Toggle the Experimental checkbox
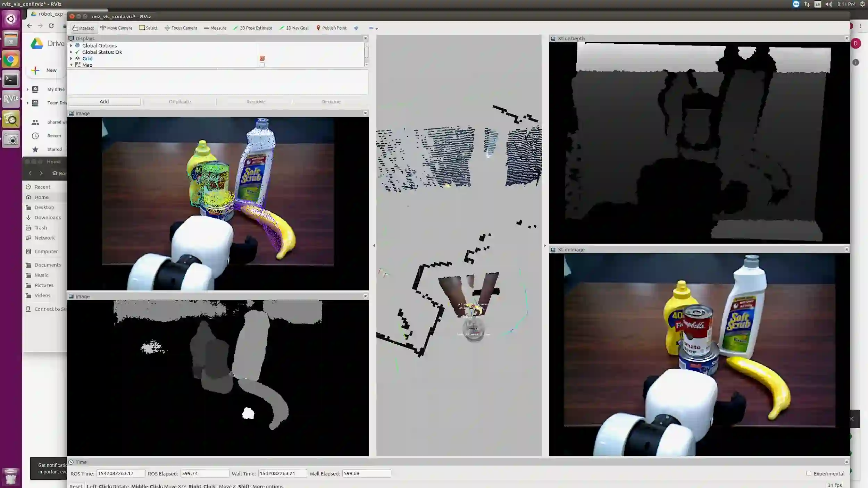 coord(809,473)
